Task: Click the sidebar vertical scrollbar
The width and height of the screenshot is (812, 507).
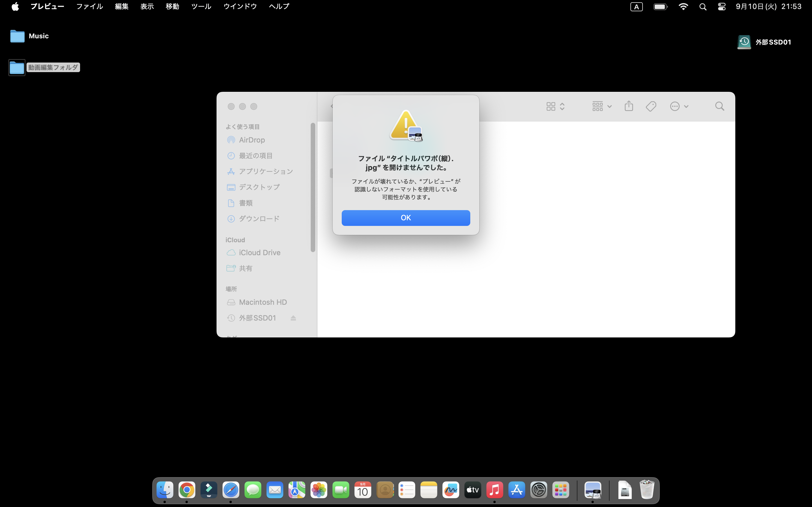Action: pyautogui.click(x=313, y=187)
